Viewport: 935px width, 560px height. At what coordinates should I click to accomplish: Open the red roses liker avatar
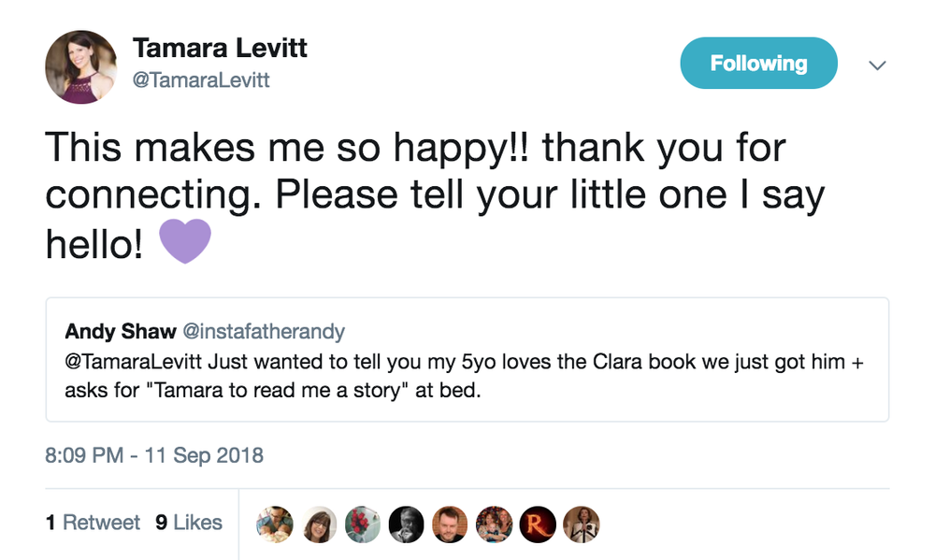363,524
